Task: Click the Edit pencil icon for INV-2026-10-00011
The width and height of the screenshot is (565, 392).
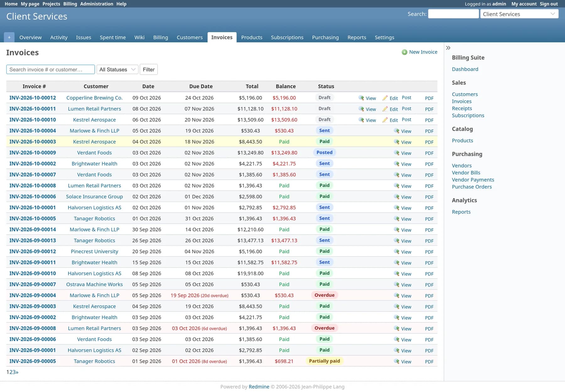Action: point(385,109)
